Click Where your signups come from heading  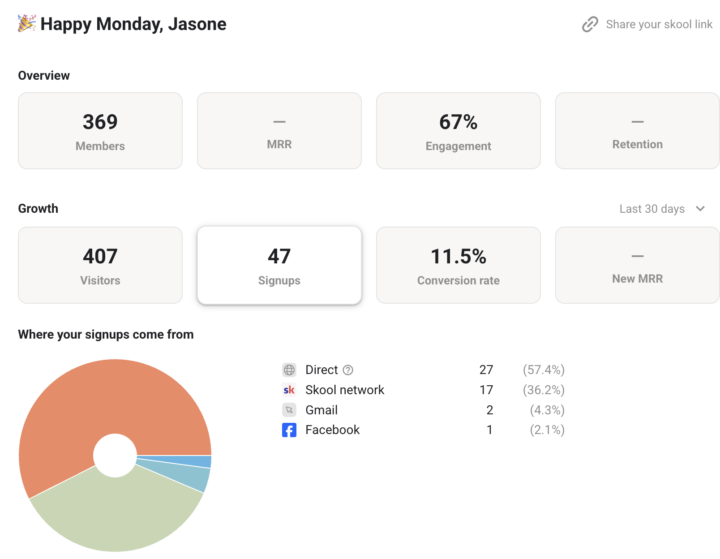coord(106,334)
